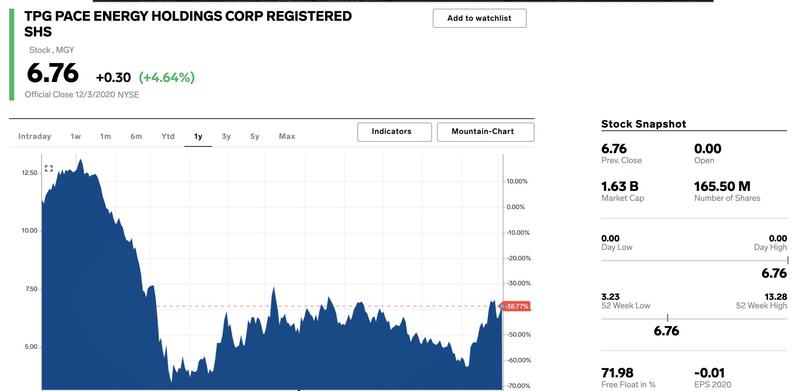Click the red -38.77% price marker

(x=517, y=306)
